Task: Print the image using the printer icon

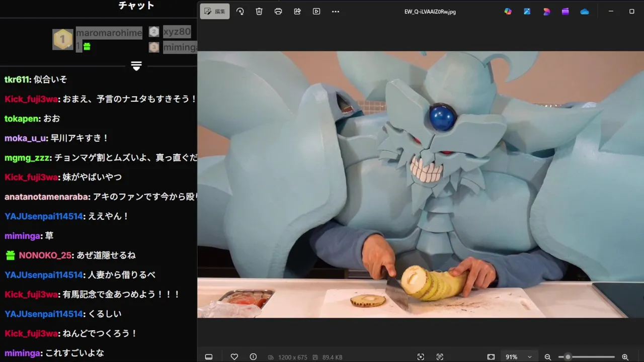Action: [278, 11]
